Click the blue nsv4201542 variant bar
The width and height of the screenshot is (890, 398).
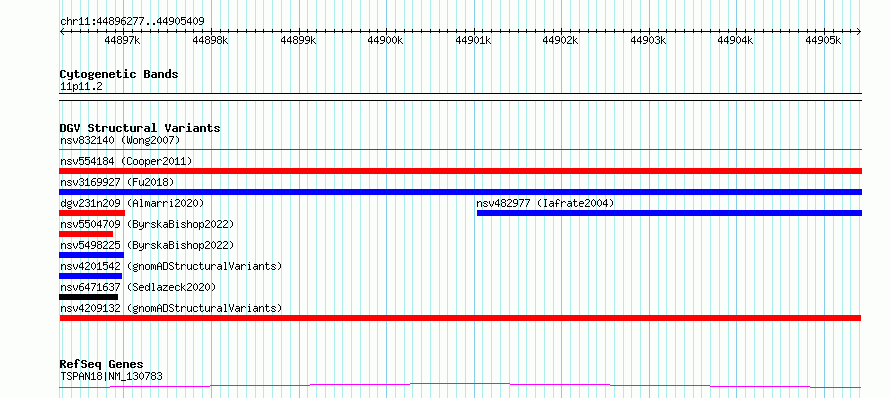(91, 276)
